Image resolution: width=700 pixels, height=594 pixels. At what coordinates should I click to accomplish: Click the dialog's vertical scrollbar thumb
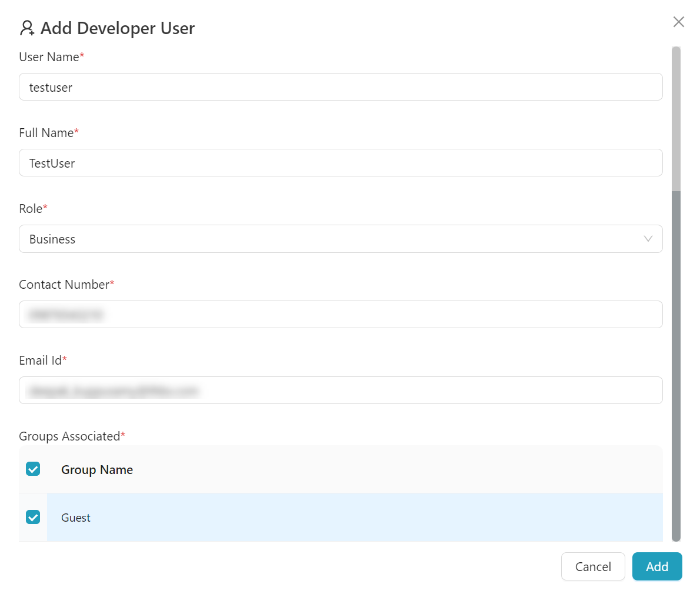pos(676,118)
